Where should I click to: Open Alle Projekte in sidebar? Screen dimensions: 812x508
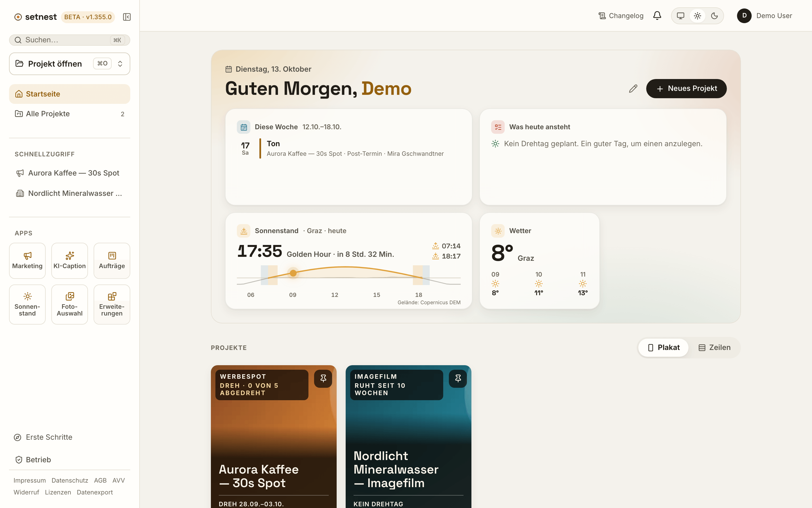click(x=69, y=114)
